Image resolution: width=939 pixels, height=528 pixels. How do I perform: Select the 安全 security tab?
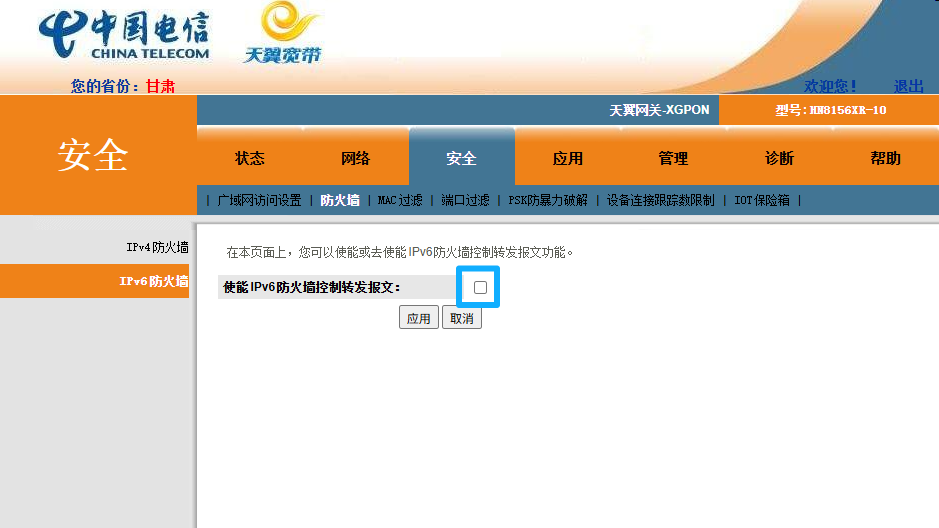tap(462, 159)
